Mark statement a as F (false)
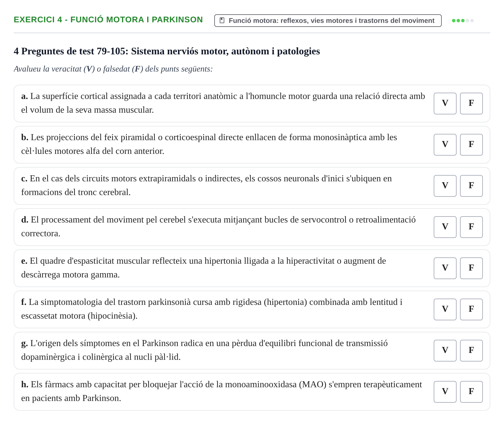Viewport: 504px width, 425px height. pyautogui.click(x=471, y=103)
